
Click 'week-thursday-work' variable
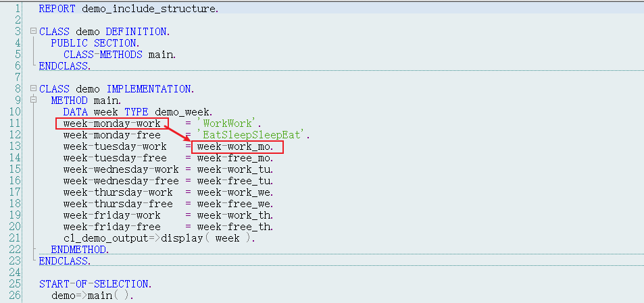click(x=118, y=192)
